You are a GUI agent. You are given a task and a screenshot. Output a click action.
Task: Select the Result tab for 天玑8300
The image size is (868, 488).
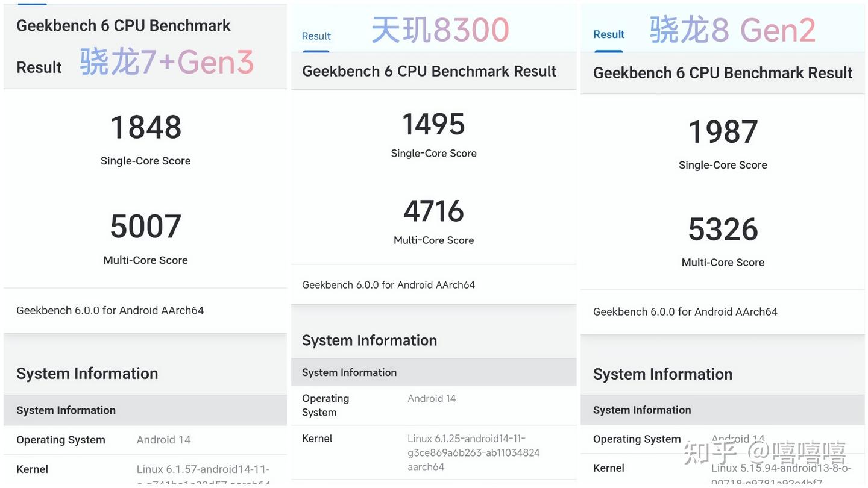(x=315, y=36)
